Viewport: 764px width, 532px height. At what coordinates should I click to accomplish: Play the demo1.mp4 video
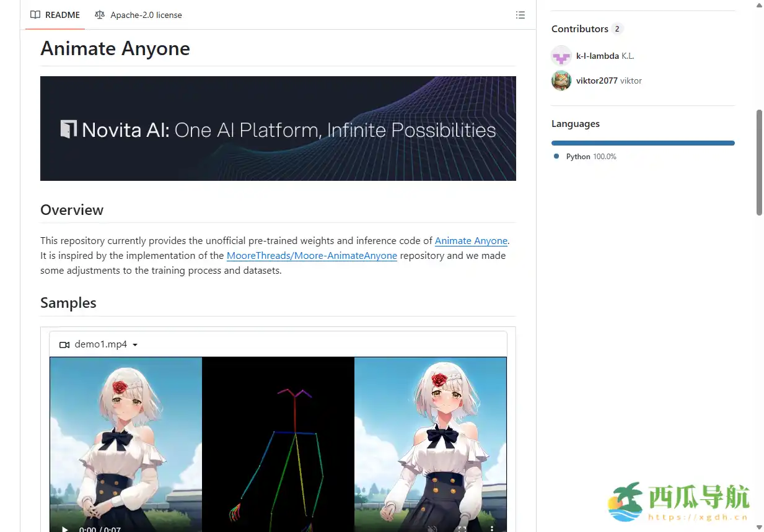[x=65, y=529]
